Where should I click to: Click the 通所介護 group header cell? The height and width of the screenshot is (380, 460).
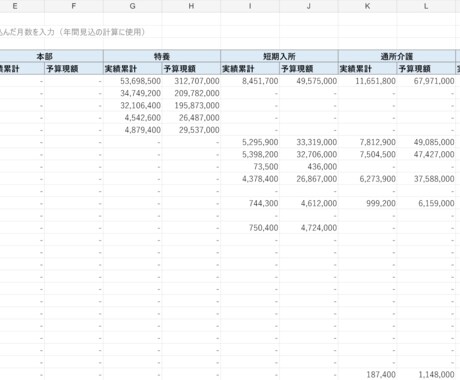pyautogui.click(x=396, y=56)
